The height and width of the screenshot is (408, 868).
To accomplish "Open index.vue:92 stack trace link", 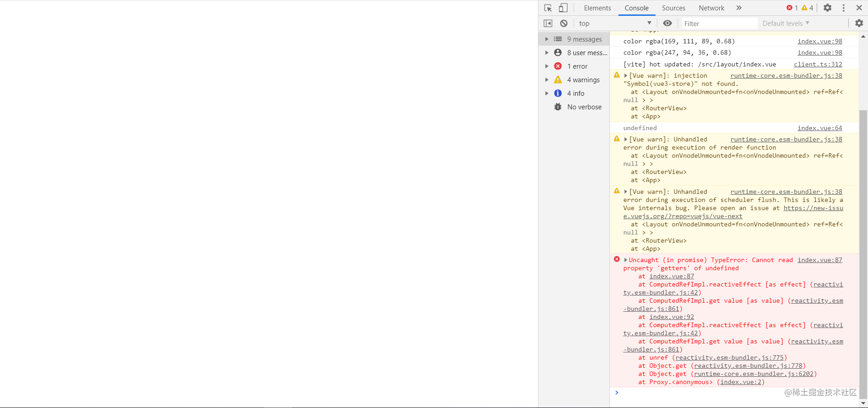I will [671, 317].
